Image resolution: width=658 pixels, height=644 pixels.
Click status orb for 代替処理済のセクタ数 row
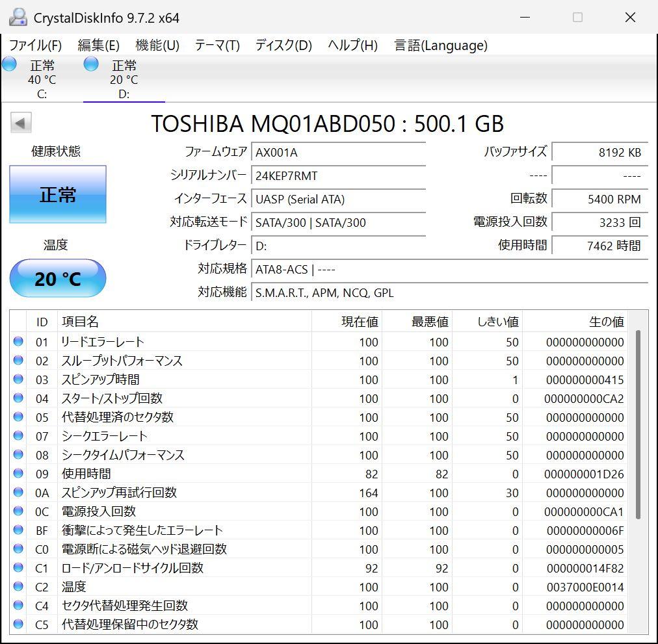coord(18,417)
